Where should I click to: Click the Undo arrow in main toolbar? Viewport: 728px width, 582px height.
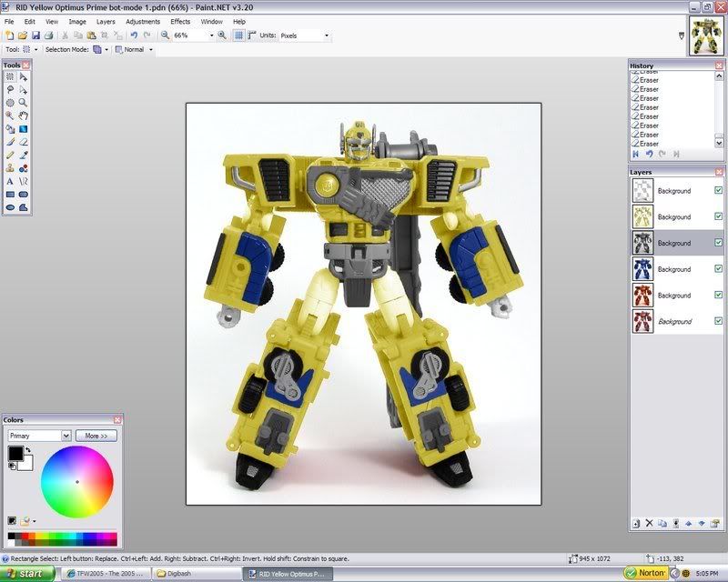134,35
